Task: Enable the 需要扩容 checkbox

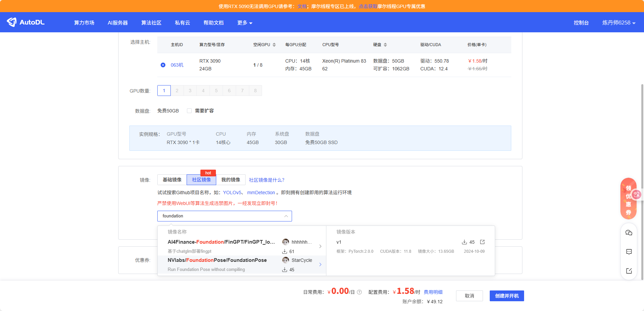Action: (x=189, y=111)
